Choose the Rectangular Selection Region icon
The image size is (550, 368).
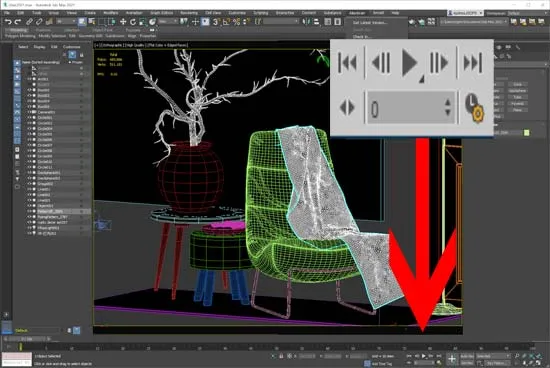tap(102, 22)
